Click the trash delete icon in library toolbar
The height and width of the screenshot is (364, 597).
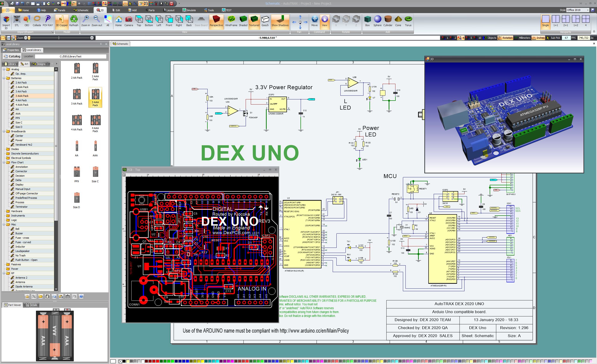click(68, 296)
